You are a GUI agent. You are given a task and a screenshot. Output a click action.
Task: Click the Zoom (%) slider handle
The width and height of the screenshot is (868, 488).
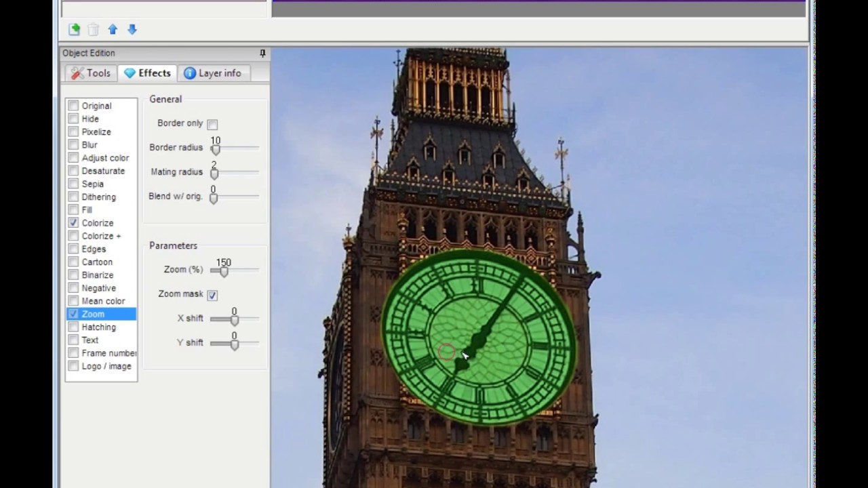tap(224, 270)
